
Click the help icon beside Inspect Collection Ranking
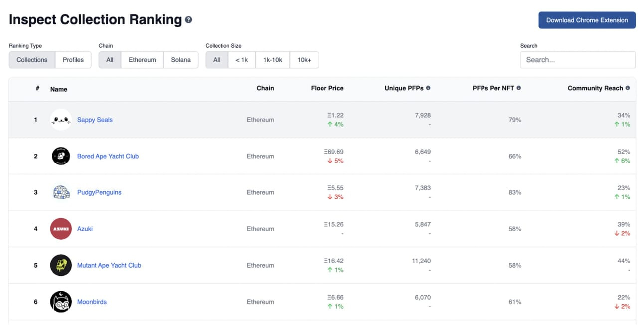pyautogui.click(x=188, y=20)
